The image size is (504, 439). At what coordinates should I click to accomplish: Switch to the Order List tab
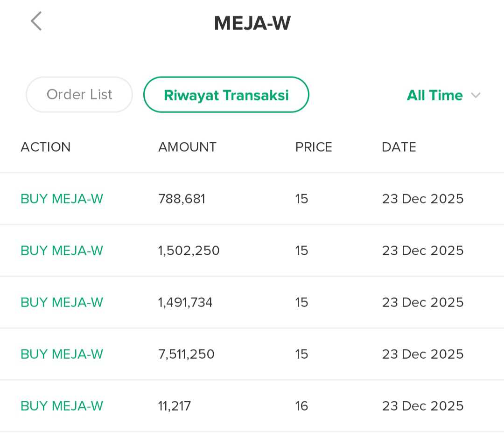click(x=79, y=95)
